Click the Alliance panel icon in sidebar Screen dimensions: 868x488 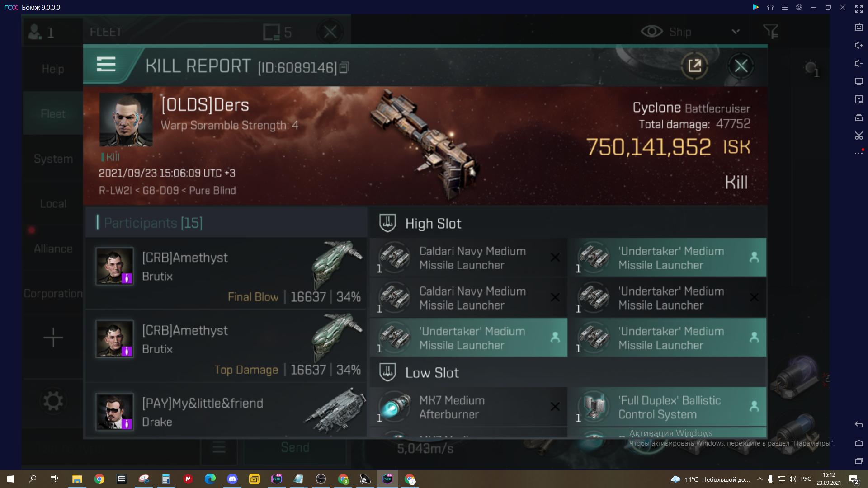click(53, 248)
